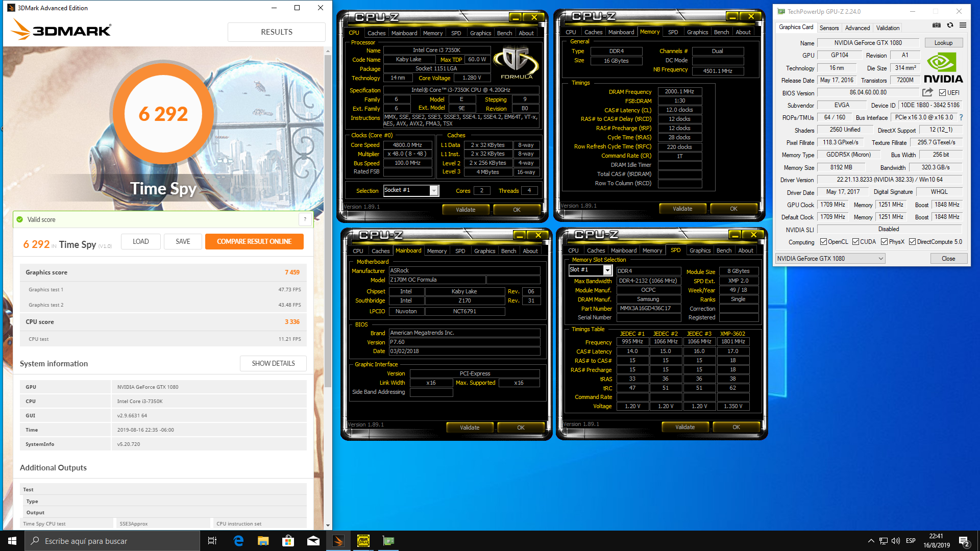Screen dimensions: 980x551
Task: Click the volume icon in system tray
Action: pos(896,541)
